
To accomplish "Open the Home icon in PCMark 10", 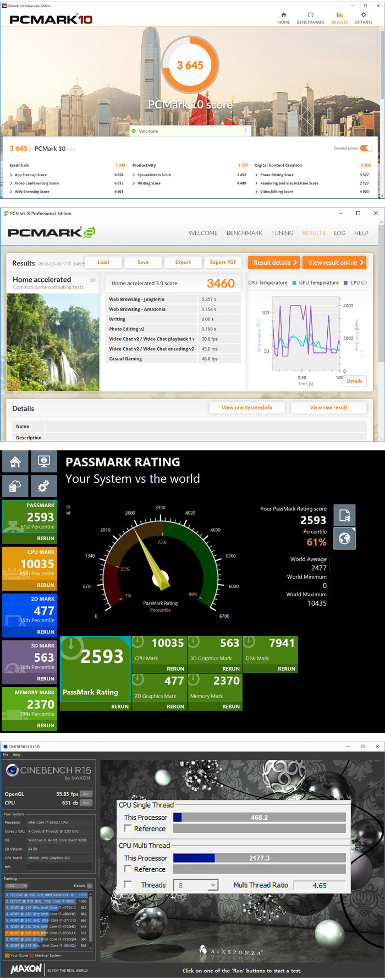I will [x=284, y=15].
